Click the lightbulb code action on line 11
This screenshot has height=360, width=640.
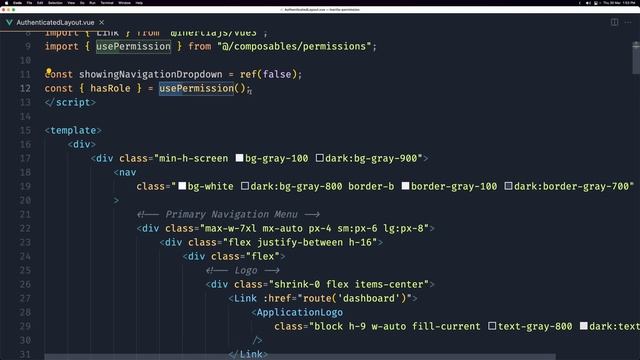pyautogui.click(x=48, y=72)
